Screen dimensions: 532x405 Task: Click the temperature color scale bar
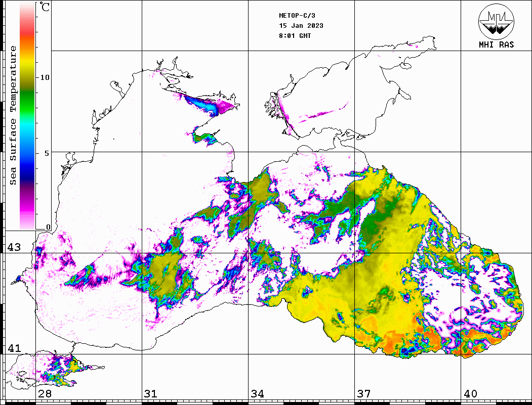click(x=27, y=116)
